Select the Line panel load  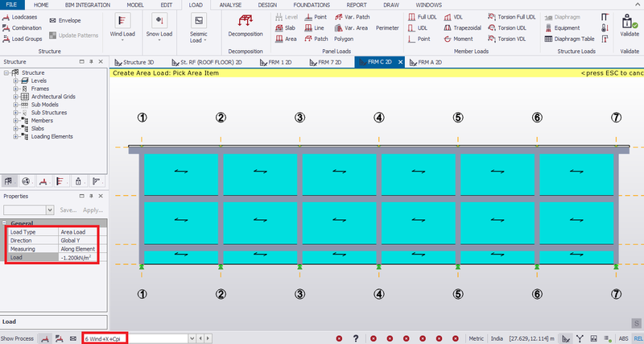click(x=314, y=28)
